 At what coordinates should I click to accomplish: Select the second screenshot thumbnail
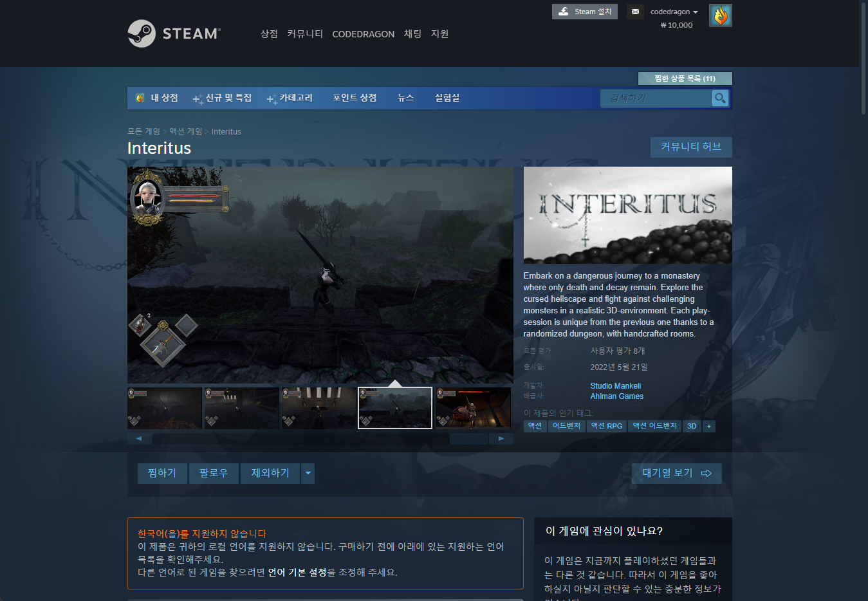242,408
